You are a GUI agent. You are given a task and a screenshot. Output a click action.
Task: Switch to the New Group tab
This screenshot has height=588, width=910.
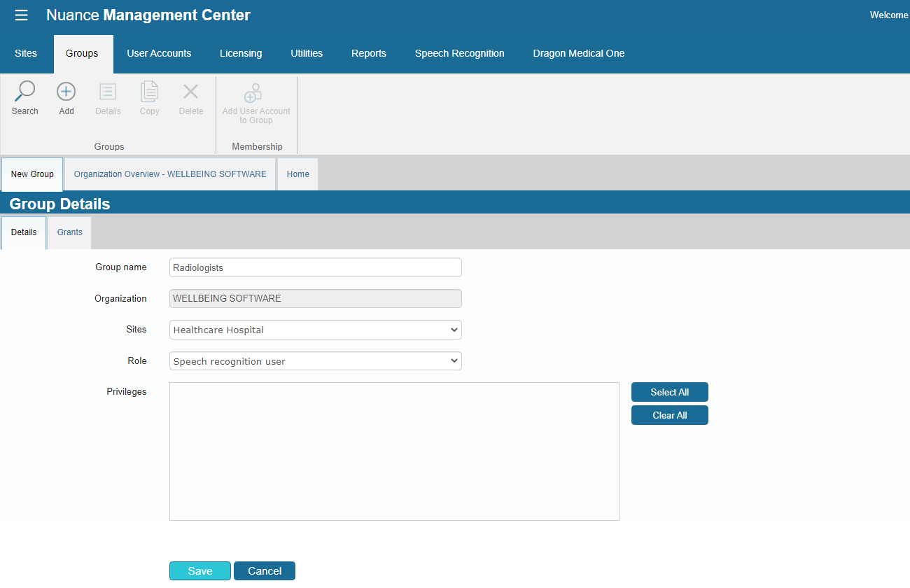(x=32, y=174)
